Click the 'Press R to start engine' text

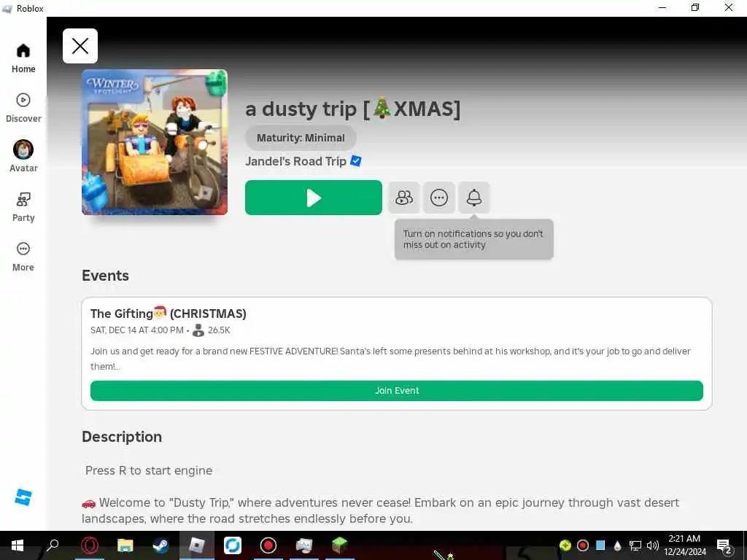[x=149, y=470]
